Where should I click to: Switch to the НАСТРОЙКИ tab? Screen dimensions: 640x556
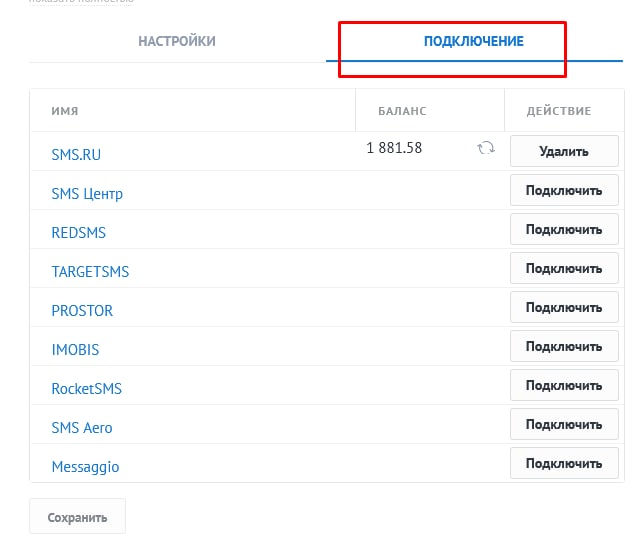[x=177, y=41]
